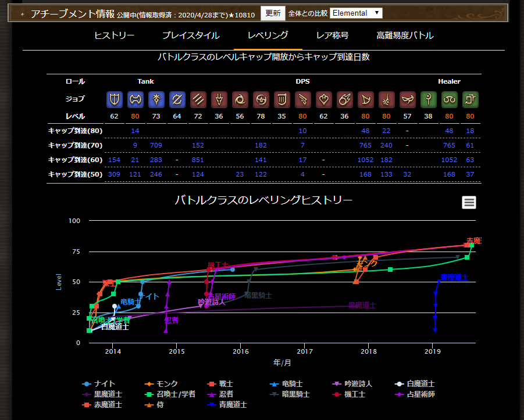Toggle 吟遊詩人 legend entry

(352, 384)
